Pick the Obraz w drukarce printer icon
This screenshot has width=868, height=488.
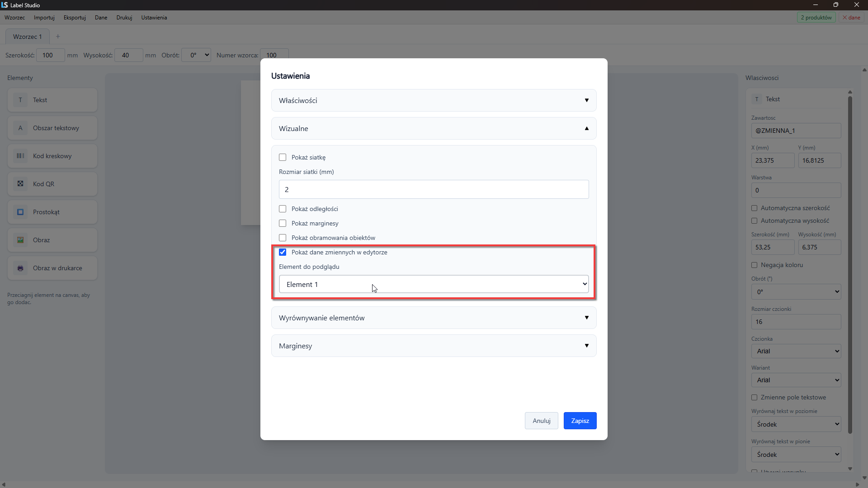pyautogui.click(x=20, y=268)
